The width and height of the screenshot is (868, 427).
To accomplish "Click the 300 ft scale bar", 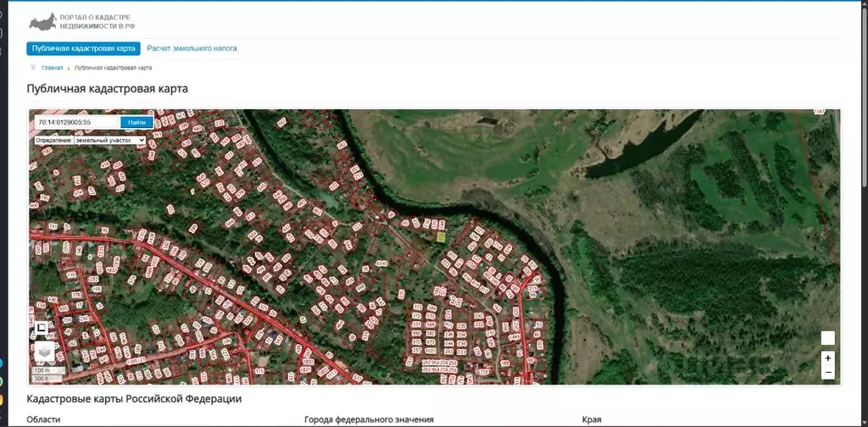I will [x=41, y=378].
